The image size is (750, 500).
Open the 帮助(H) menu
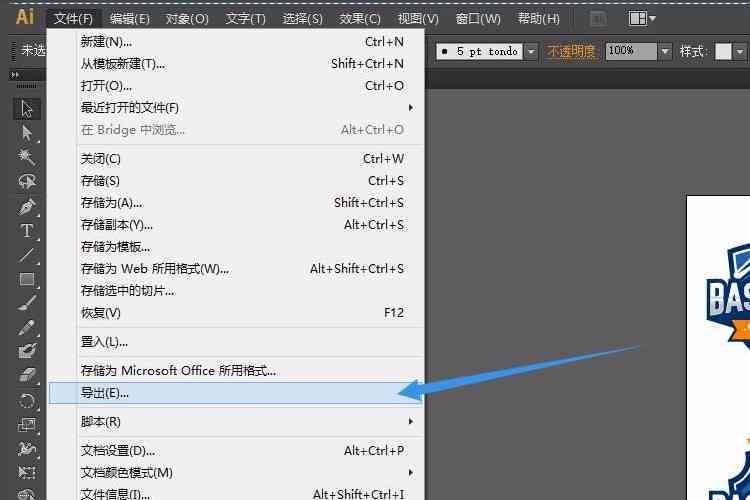[x=539, y=19]
